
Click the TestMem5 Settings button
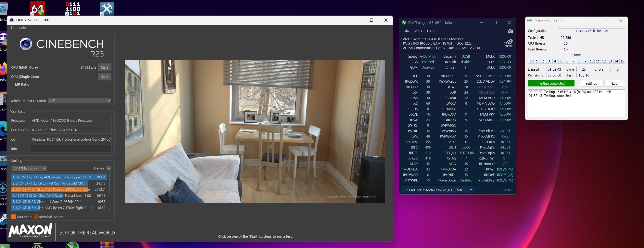pyautogui.click(x=591, y=83)
